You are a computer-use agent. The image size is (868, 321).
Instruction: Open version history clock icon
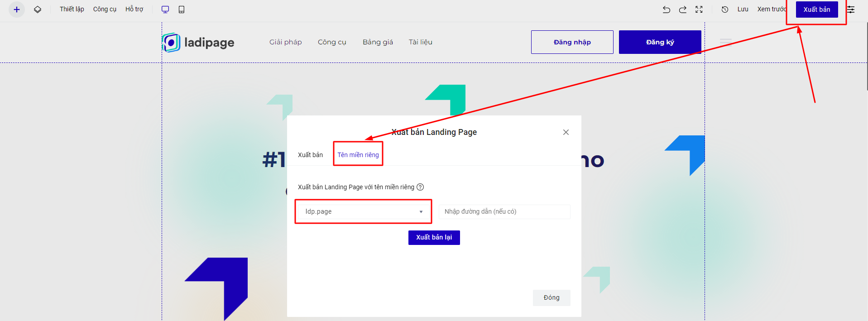point(725,10)
